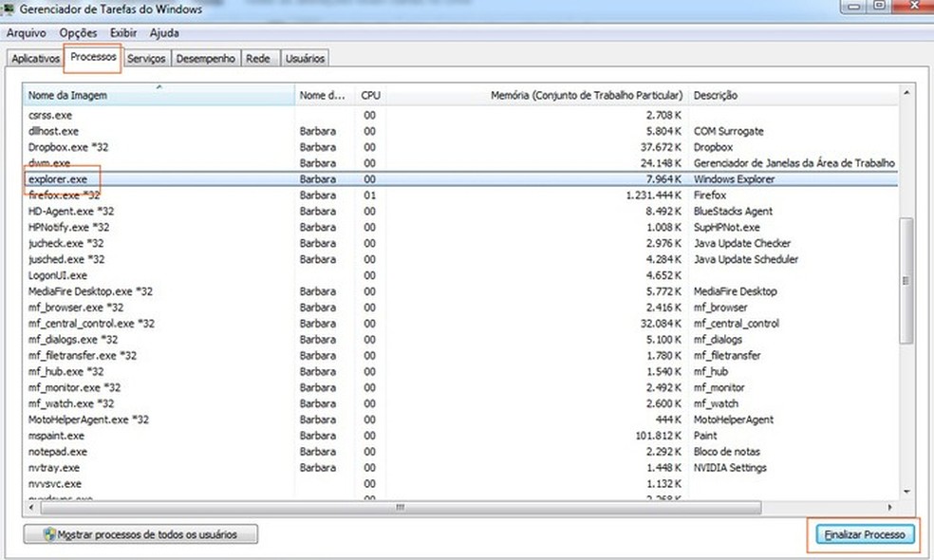This screenshot has height=560, width=934.
Task: Select the Processos tab
Action: point(95,58)
